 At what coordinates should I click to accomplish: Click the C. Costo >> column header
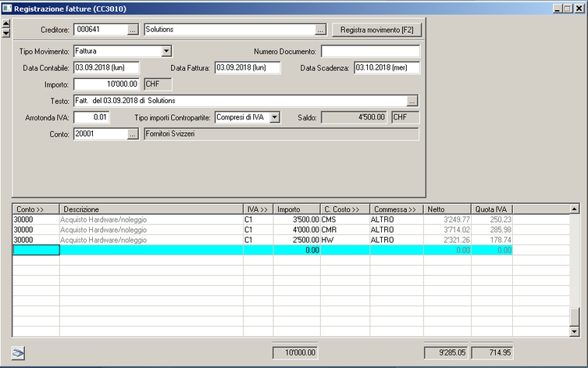344,209
